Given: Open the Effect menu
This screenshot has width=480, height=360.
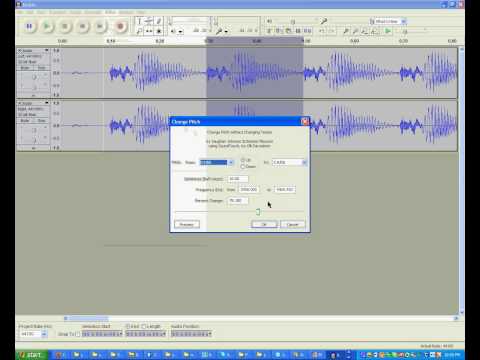Looking at the screenshot, I should tap(110, 12).
